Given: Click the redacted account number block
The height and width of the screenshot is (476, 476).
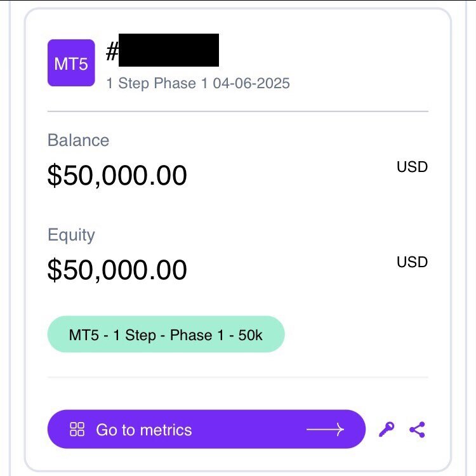Looking at the screenshot, I should pyautogui.click(x=169, y=51).
